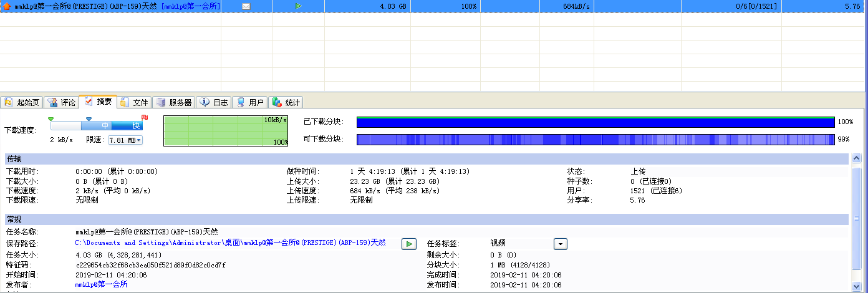Click the blue marker above the speed bar
Screen dimensions: 868x293
point(89,118)
